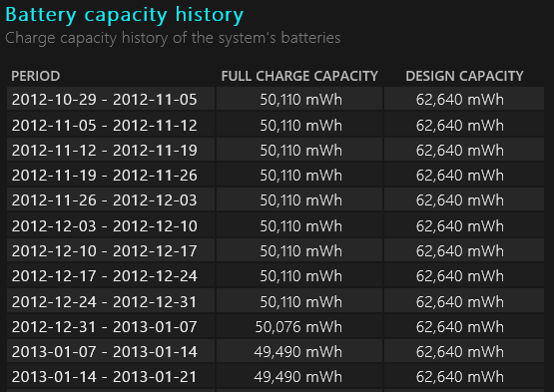Click the 2012-11-26 - 2012-12-03 period cell
Screen dimensions: 554x392
[111, 200]
